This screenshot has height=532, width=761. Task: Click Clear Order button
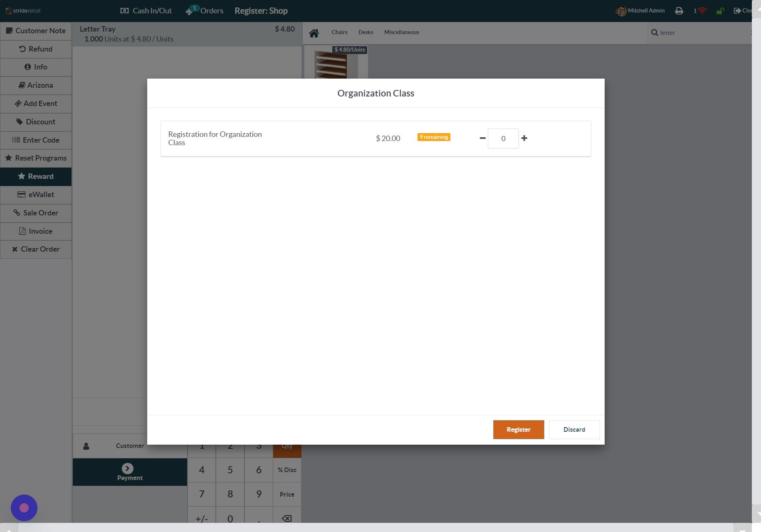36,249
